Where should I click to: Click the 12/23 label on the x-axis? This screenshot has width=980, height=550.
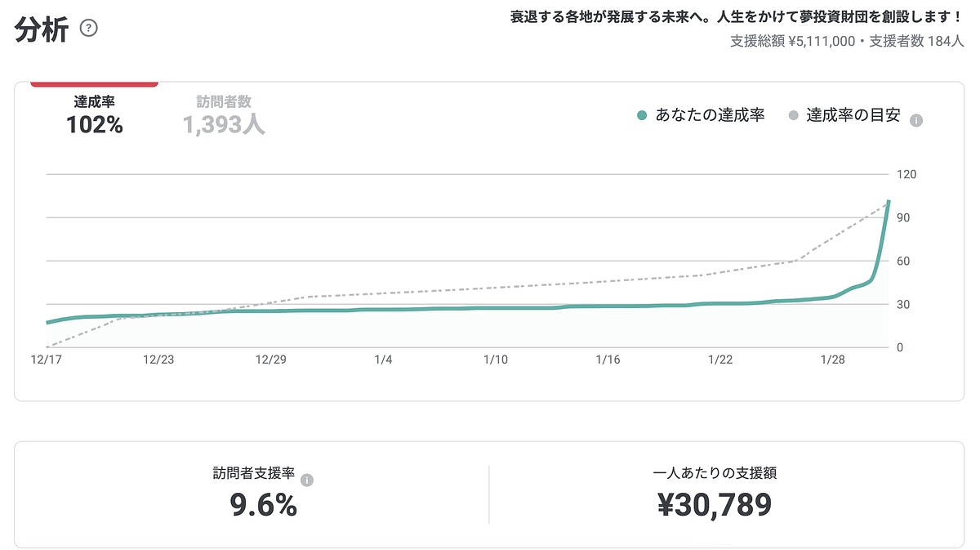(x=160, y=359)
